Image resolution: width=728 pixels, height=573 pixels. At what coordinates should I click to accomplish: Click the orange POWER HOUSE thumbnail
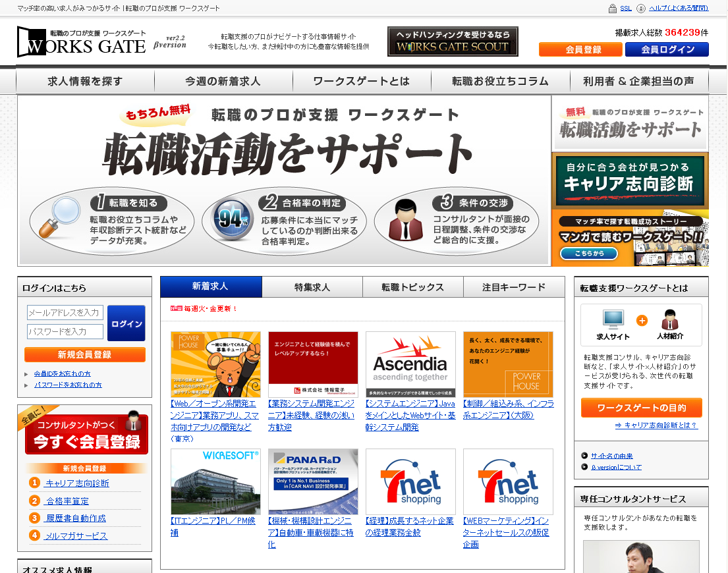pyautogui.click(x=508, y=364)
